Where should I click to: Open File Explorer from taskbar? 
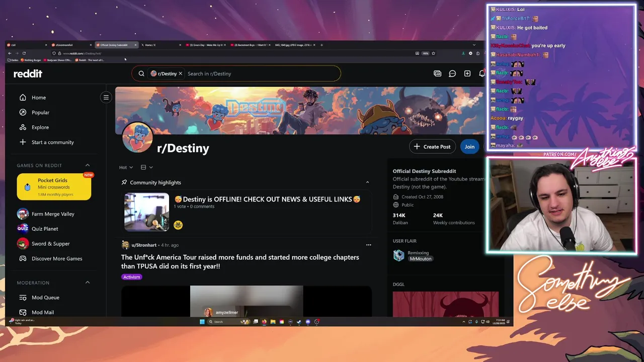[273, 322]
